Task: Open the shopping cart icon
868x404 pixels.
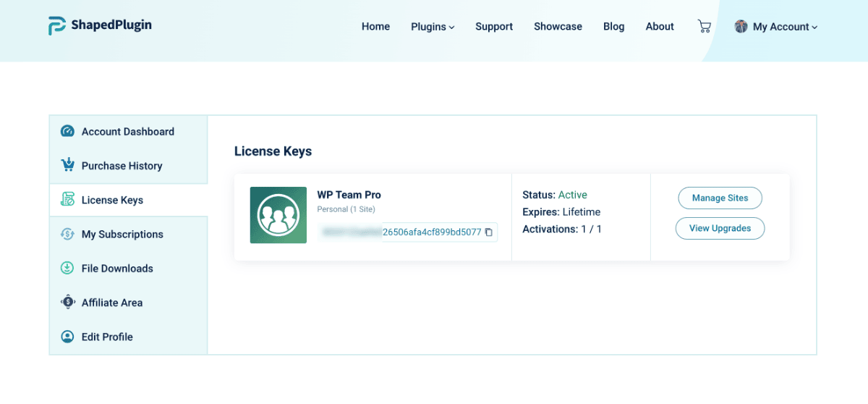Action: (x=704, y=26)
